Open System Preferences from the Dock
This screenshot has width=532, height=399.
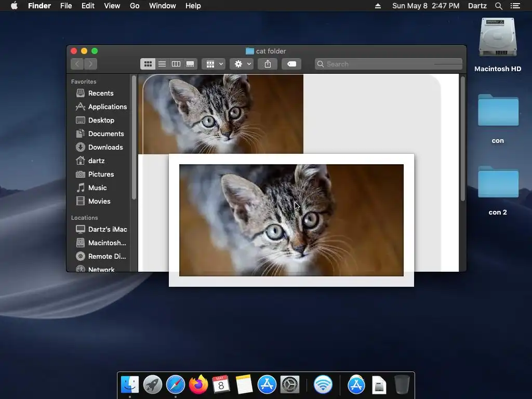click(290, 385)
